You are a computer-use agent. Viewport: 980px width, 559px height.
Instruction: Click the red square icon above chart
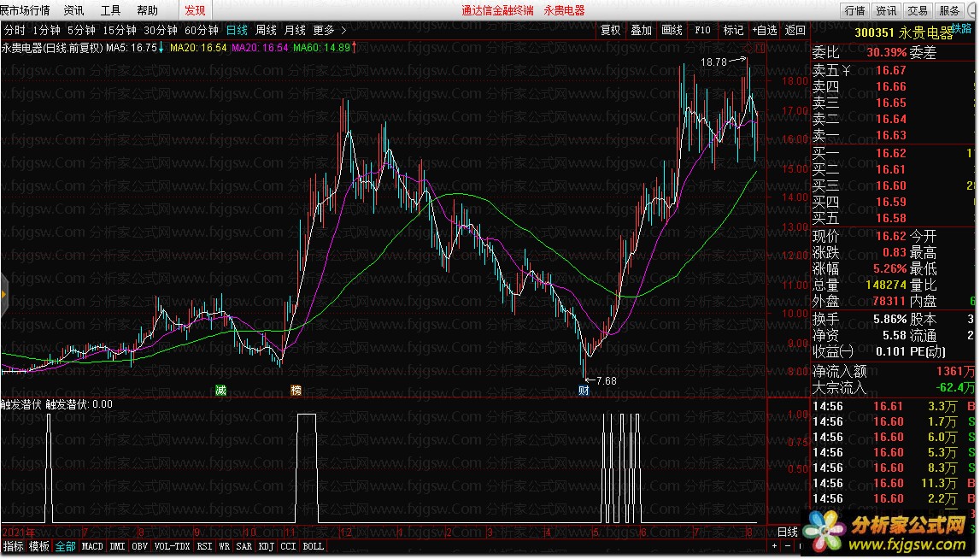tap(760, 48)
